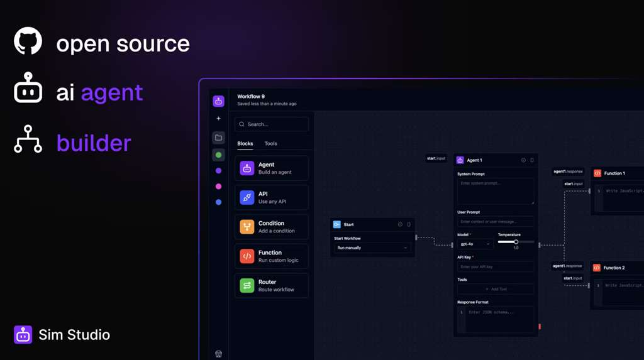644x360 pixels.
Task: Click the Function 2 input connection handle
Action: [589, 286]
